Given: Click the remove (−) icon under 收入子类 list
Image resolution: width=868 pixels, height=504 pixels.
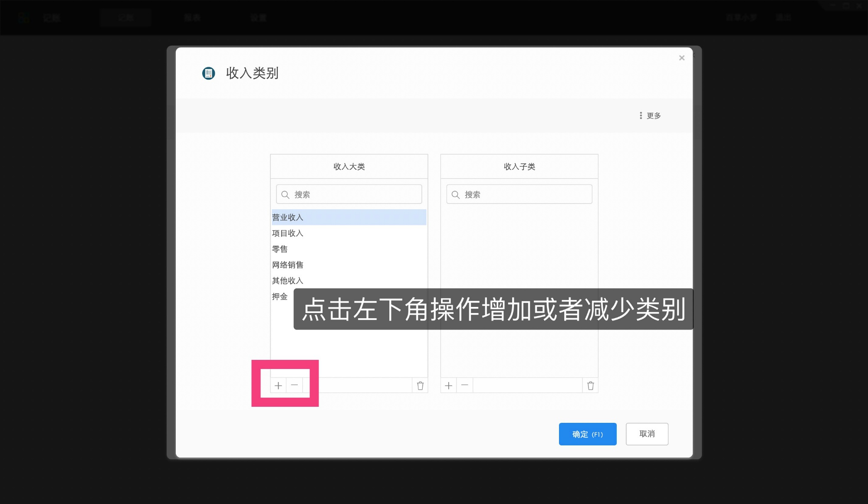Looking at the screenshot, I should (465, 385).
